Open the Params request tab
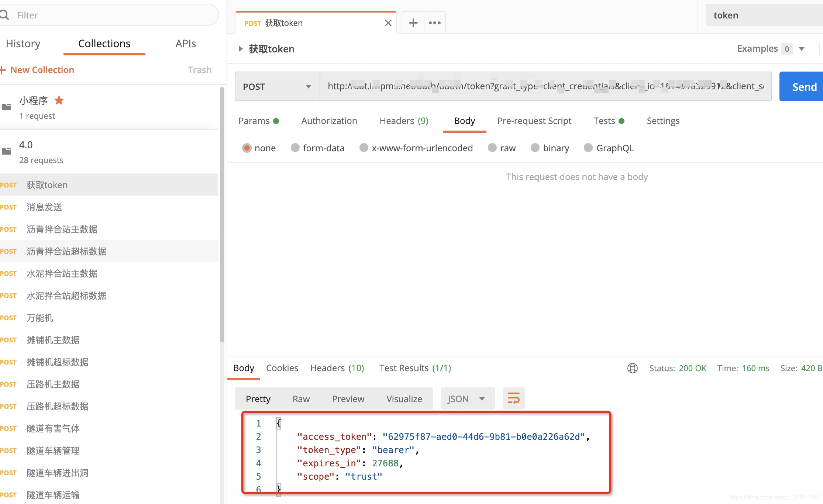The width and height of the screenshot is (823, 504). click(x=258, y=121)
